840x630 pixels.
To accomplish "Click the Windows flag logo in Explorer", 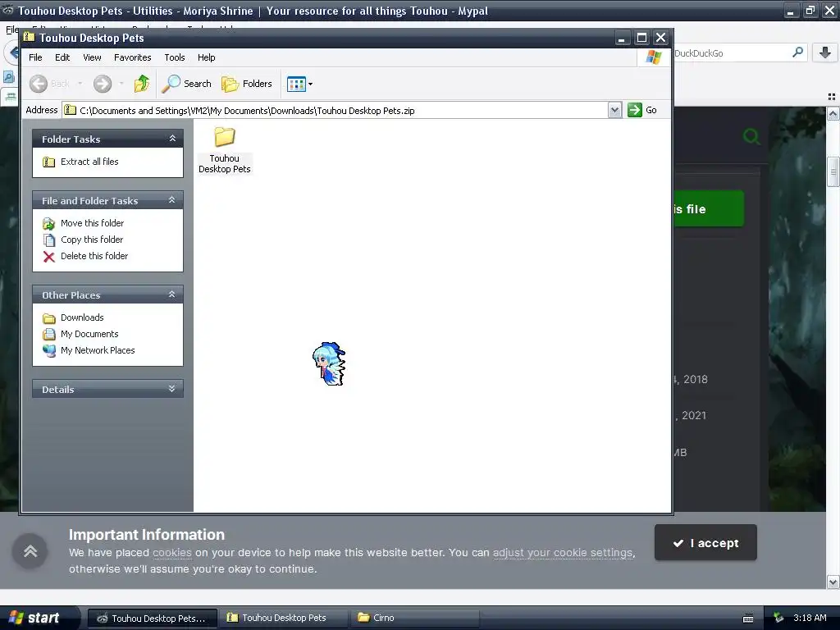I will click(654, 57).
